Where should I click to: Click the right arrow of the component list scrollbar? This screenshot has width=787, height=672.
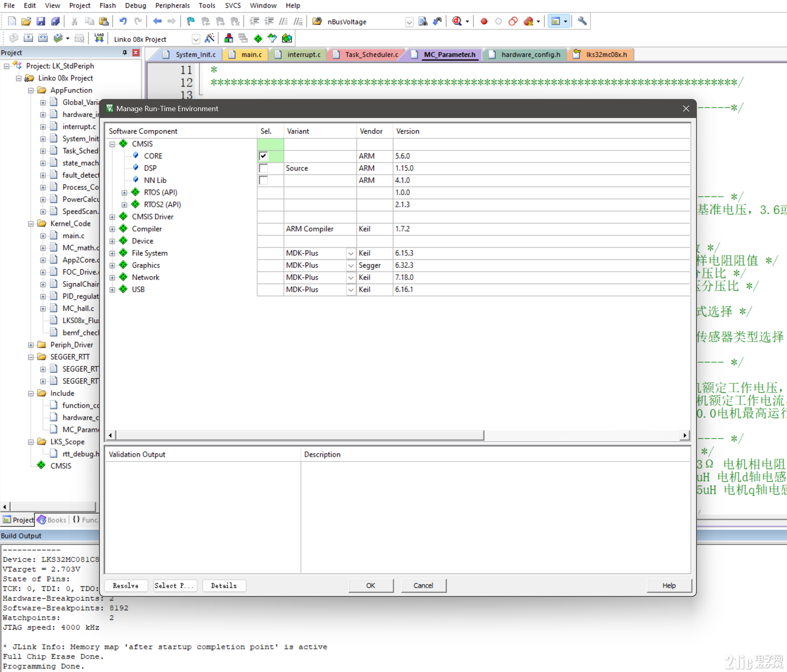click(685, 435)
